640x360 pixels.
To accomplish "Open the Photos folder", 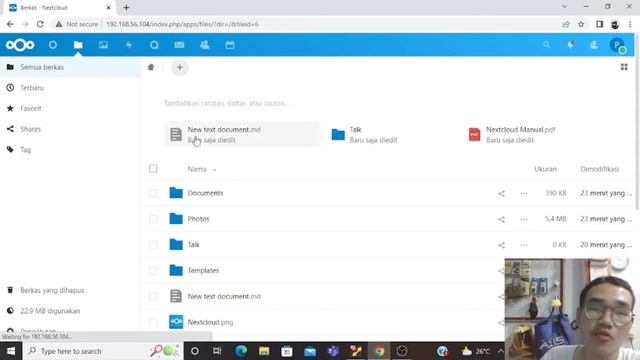I will 198,219.
